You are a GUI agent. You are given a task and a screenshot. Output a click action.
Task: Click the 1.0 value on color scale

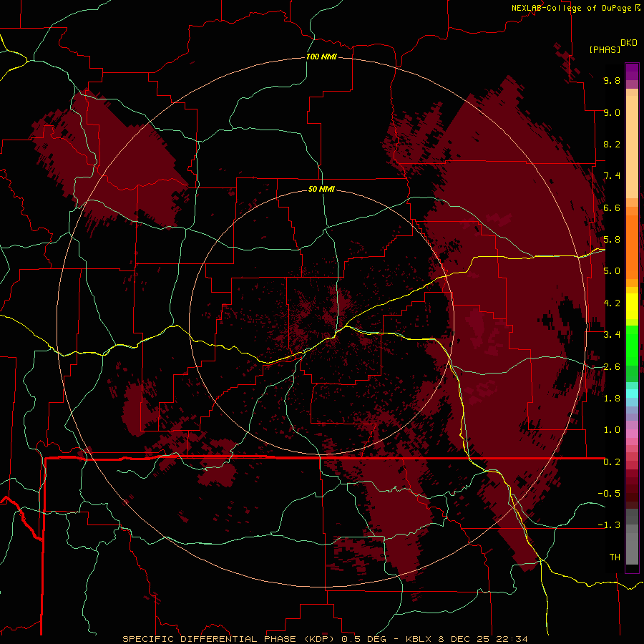612,430
